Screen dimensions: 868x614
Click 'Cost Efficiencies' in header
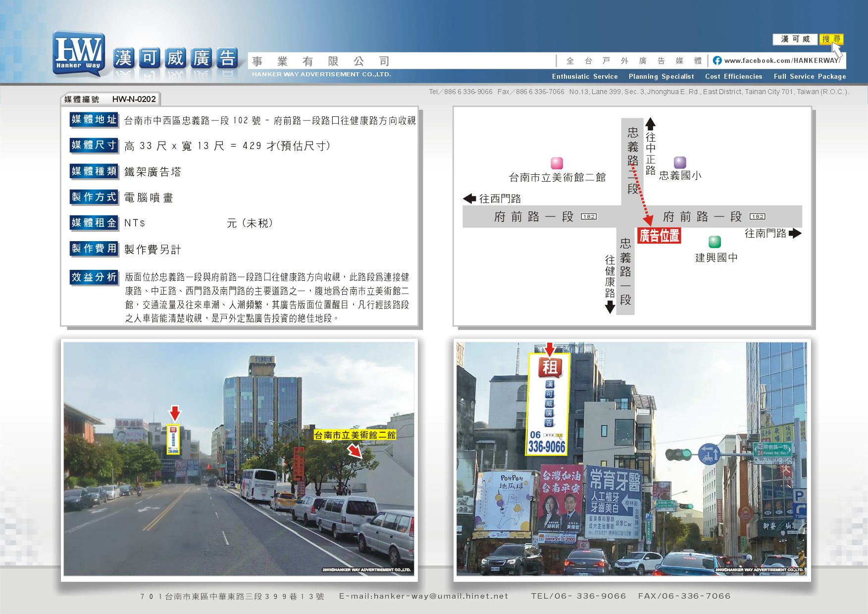(733, 76)
